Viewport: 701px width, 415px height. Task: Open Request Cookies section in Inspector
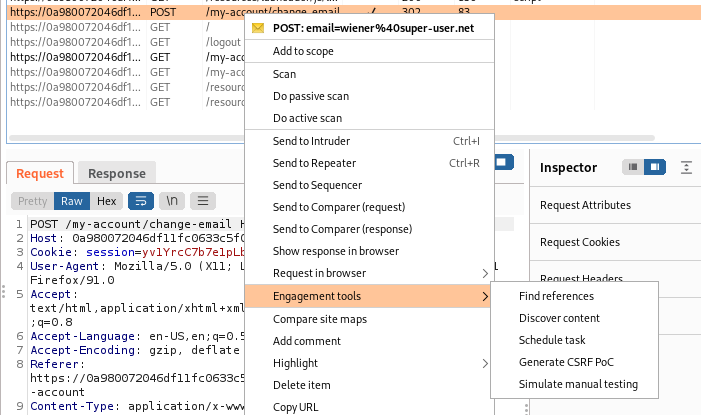pyautogui.click(x=580, y=242)
